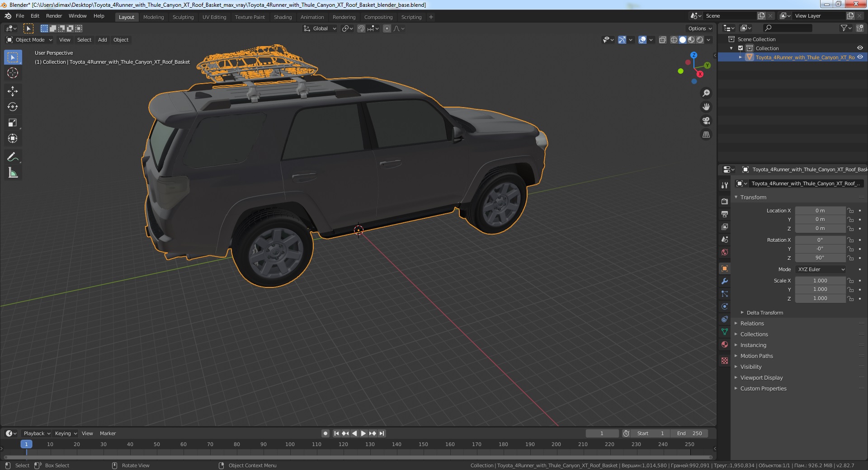Open the Tool properties tab

(x=725, y=185)
